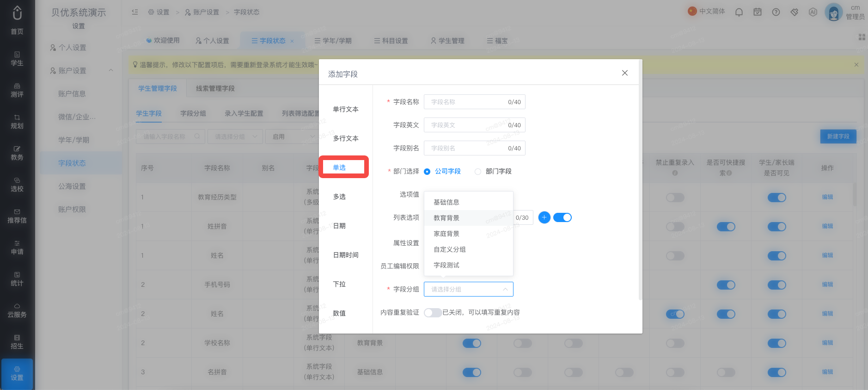Viewport: 868px width, 390px height.
Task: Select 单选 field type
Action: pos(343,167)
